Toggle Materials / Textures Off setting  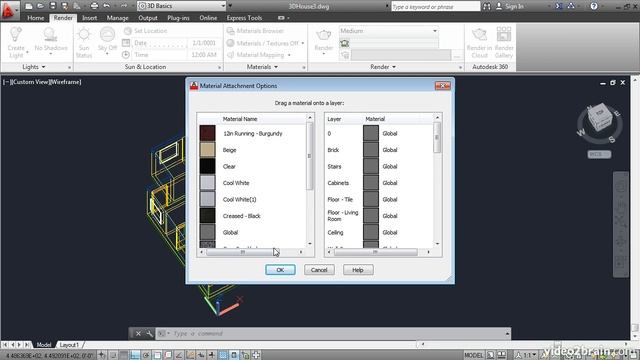(x=265, y=43)
